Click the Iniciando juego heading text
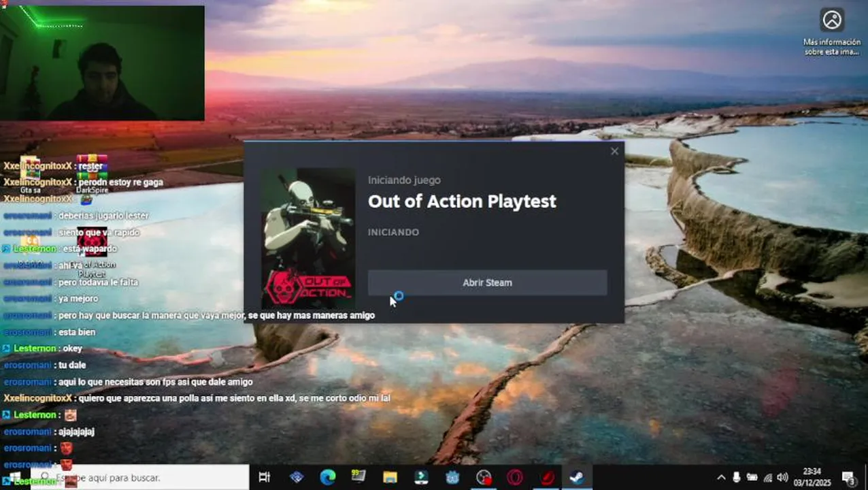 (x=404, y=180)
